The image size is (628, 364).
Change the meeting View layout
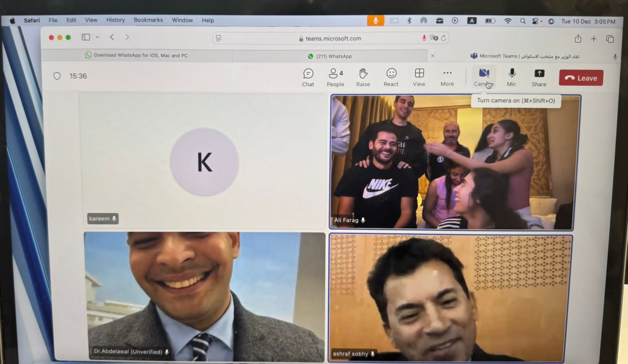[x=419, y=78]
